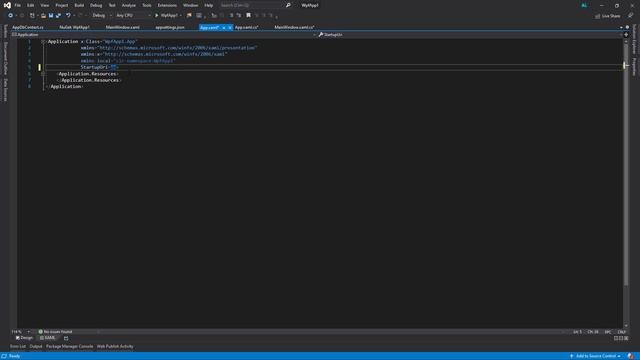Screen dimensions: 640x360
Task: Click the Navigate Backward icon
Action: pos(10,16)
